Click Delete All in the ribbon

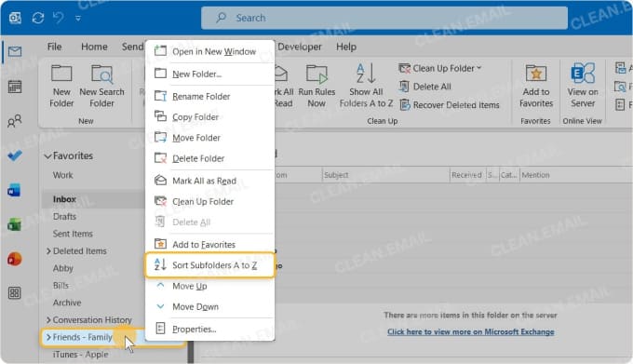pos(425,87)
